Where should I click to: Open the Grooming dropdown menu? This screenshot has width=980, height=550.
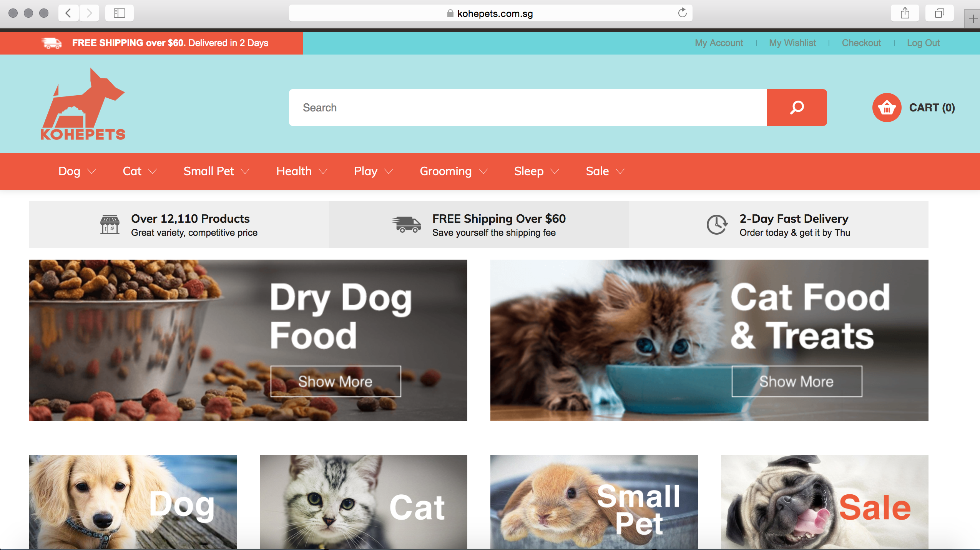click(453, 171)
